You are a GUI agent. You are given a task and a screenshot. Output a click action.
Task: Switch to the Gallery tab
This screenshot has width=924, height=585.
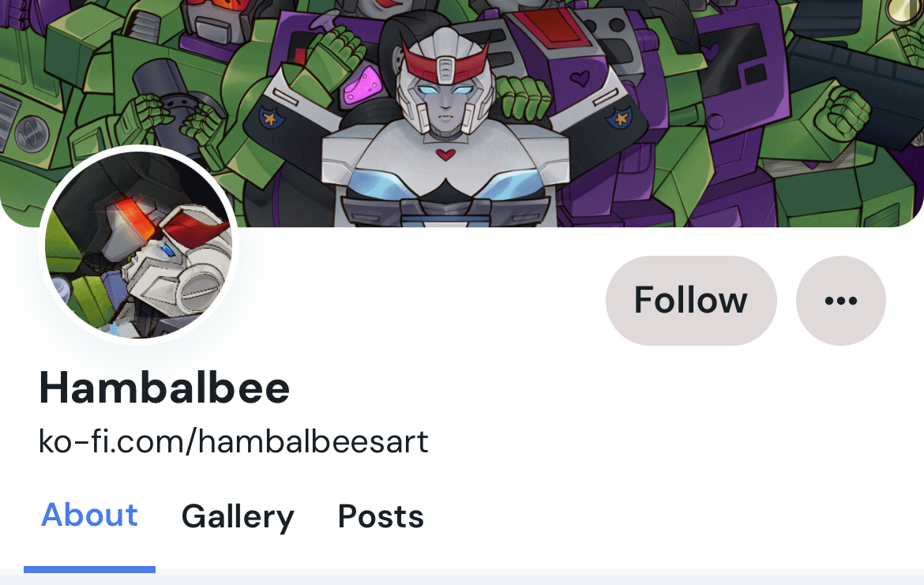pos(238,516)
